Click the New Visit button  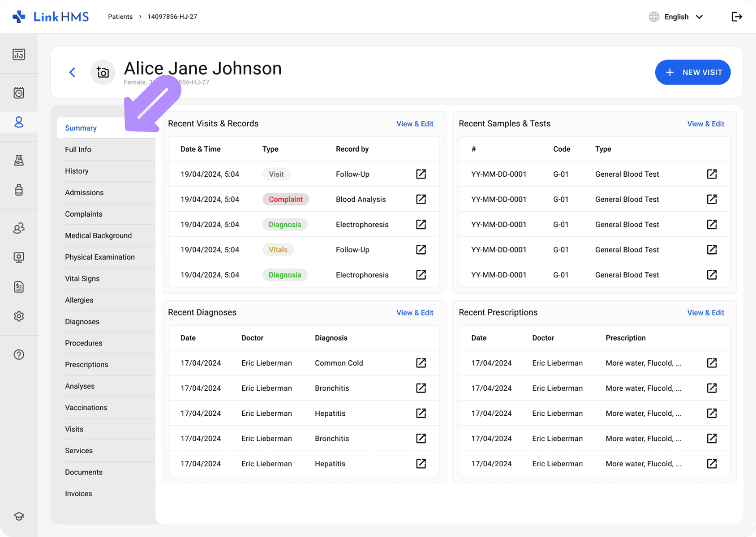[692, 72]
